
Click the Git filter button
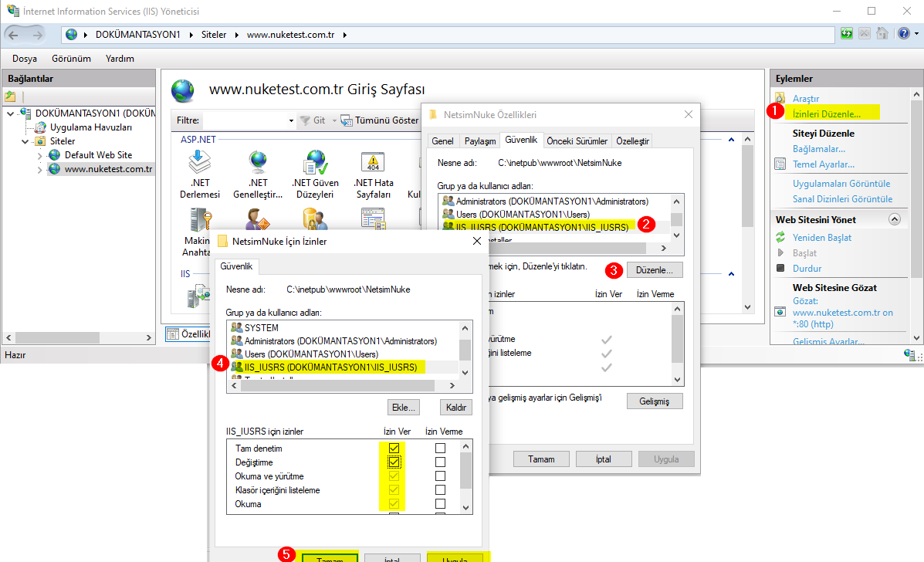(x=313, y=120)
